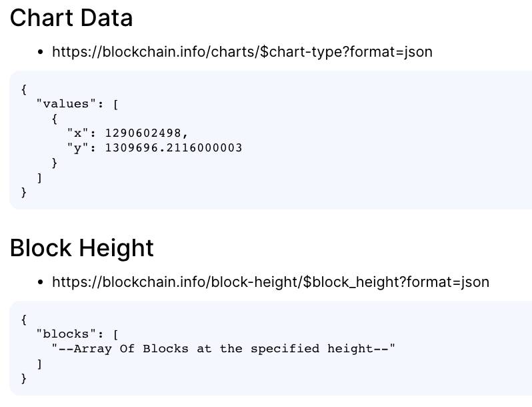Click the "values" key in the chart JSON
Screen dimensions: 532x407
pos(63,103)
